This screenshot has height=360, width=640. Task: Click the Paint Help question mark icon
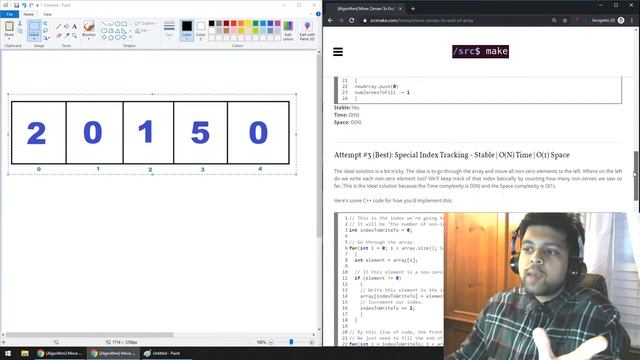point(318,14)
